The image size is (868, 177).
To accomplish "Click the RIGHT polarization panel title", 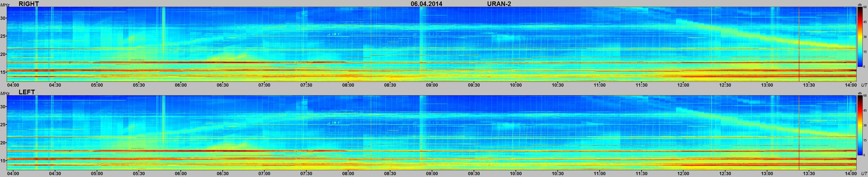I will 29,4.
